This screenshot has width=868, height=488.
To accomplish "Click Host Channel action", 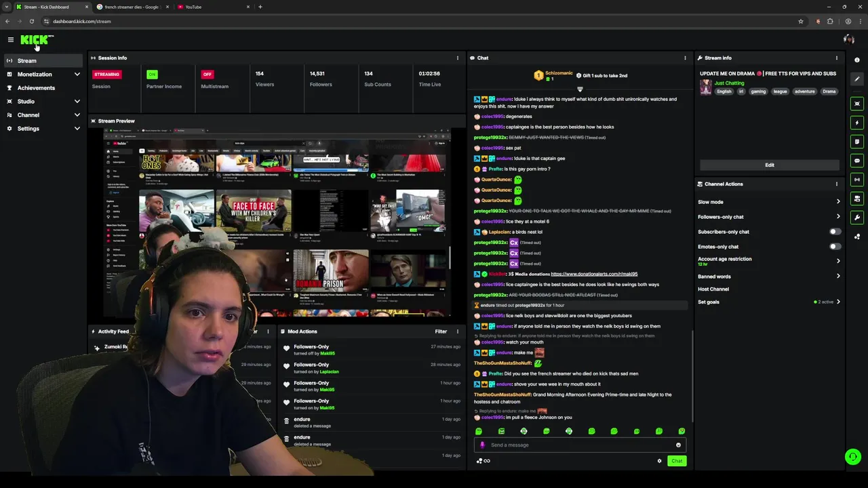I will point(713,289).
